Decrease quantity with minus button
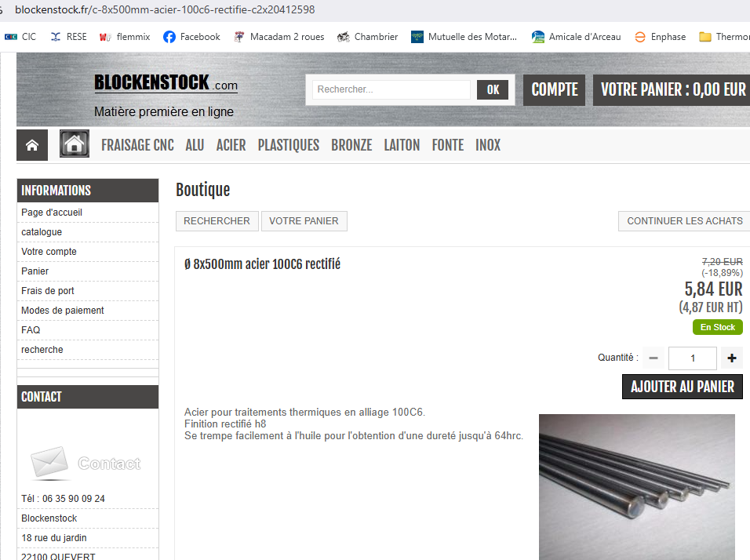 [654, 358]
